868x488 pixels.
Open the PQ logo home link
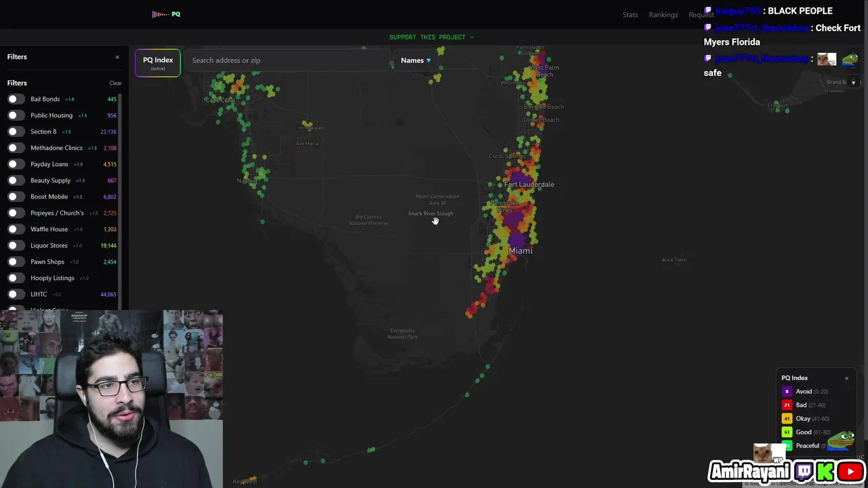(x=166, y=14)
